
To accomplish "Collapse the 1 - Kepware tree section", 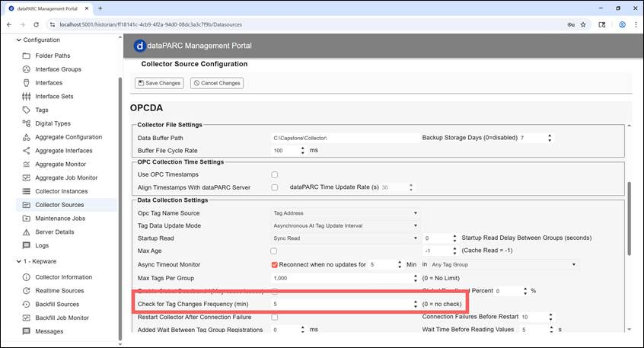I will (18, 261).
